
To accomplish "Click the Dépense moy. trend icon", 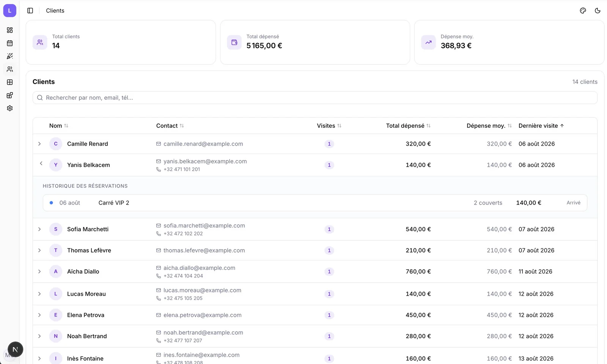I will tap(428, 42).
